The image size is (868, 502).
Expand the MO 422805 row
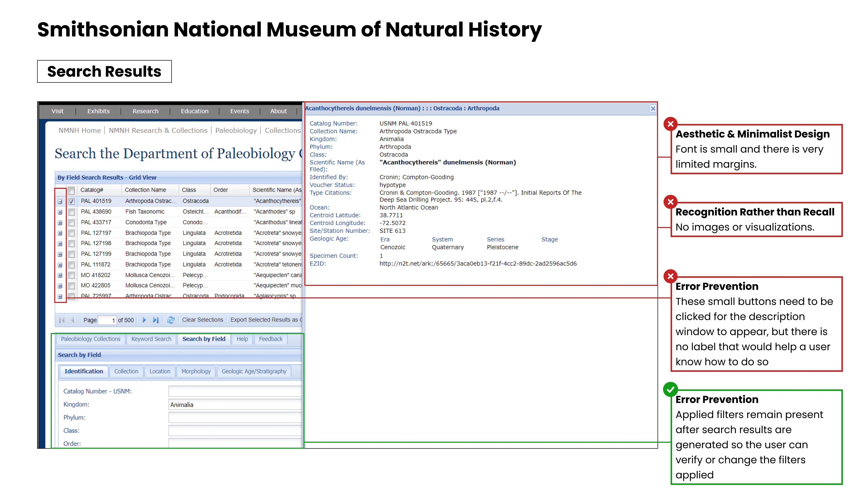point(60,286)
